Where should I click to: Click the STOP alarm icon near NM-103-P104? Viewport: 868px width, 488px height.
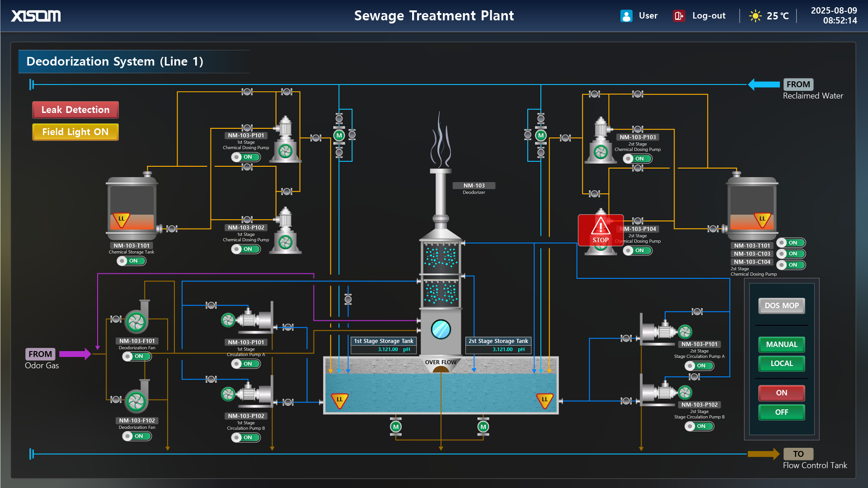coord(600,230)
